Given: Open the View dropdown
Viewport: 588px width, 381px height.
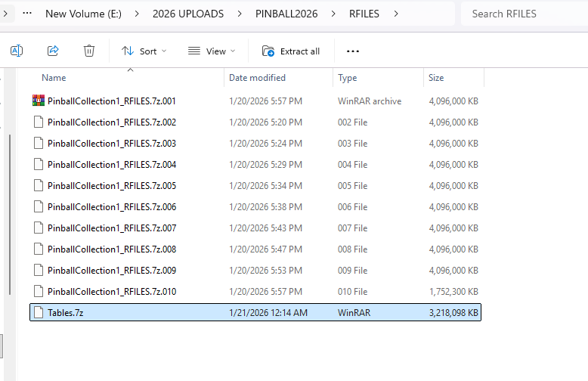Looking at the screenshot, I should tap(212, 51).
